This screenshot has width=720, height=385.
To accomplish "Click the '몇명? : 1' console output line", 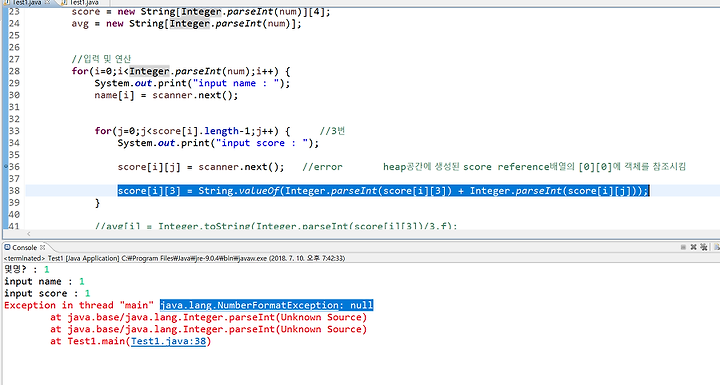I will 26,270.
